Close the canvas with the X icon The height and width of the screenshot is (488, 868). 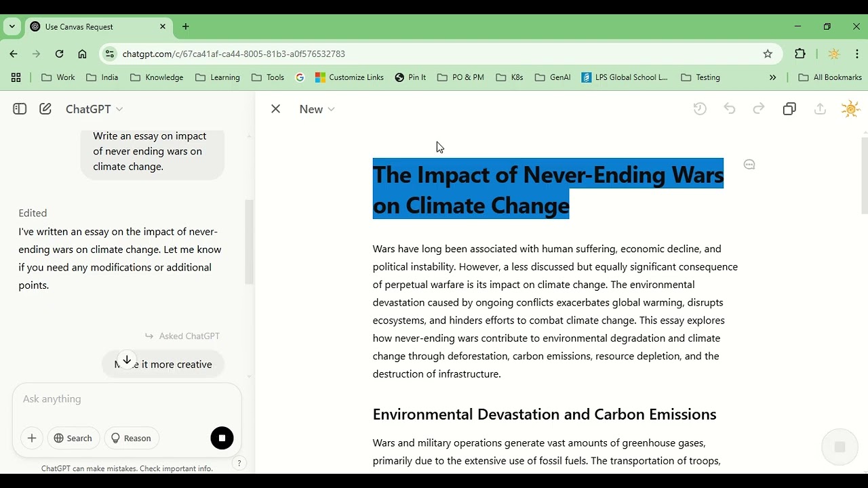pyautogui.click(x=275, y=108)
